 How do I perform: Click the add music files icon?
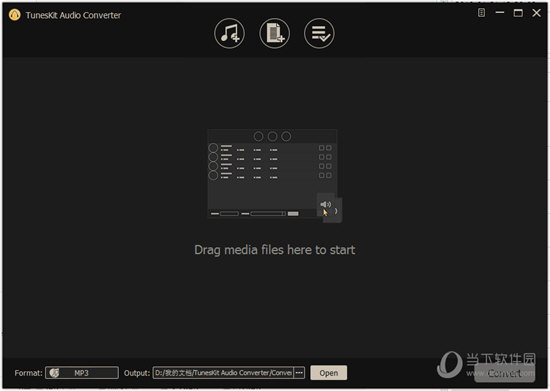(229, 33)
